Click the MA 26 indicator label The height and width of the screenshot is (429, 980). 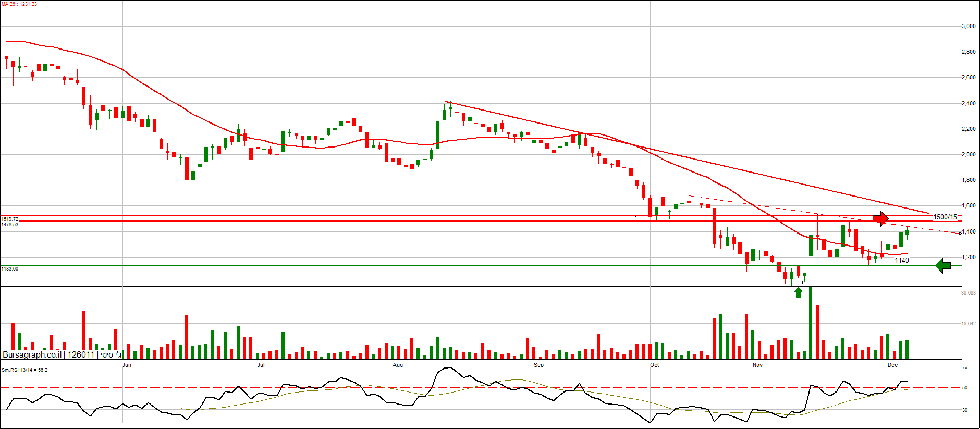(x=19, y=4)
